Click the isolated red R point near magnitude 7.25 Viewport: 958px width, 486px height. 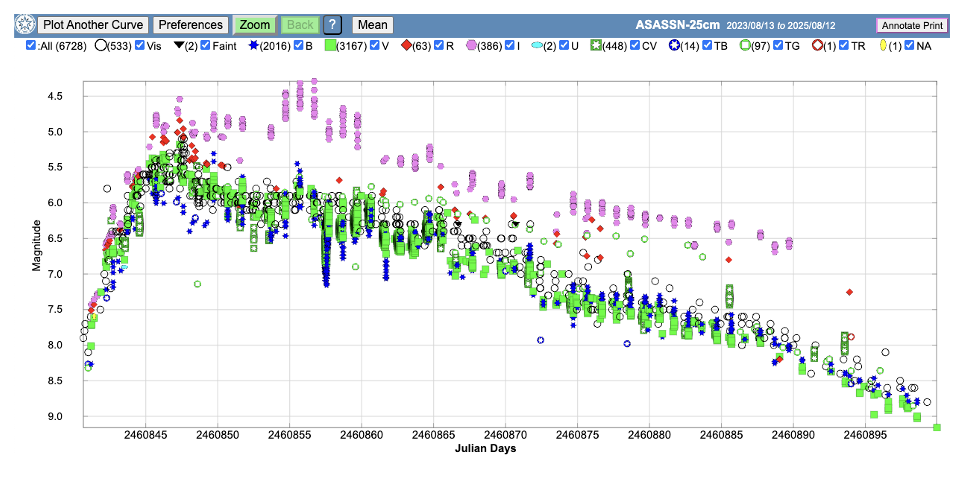point(849,292)
